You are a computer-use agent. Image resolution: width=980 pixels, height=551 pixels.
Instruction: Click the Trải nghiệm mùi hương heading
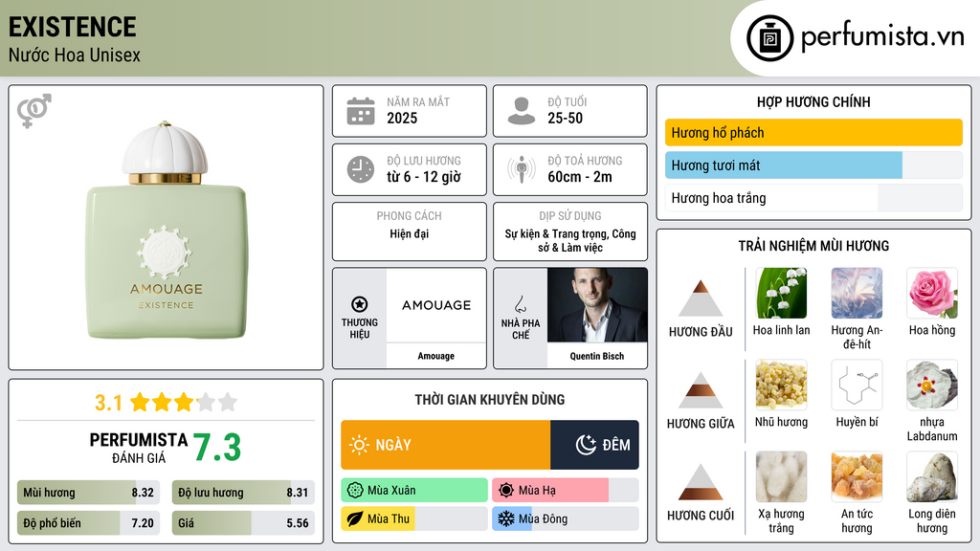[x=813, y=246]
